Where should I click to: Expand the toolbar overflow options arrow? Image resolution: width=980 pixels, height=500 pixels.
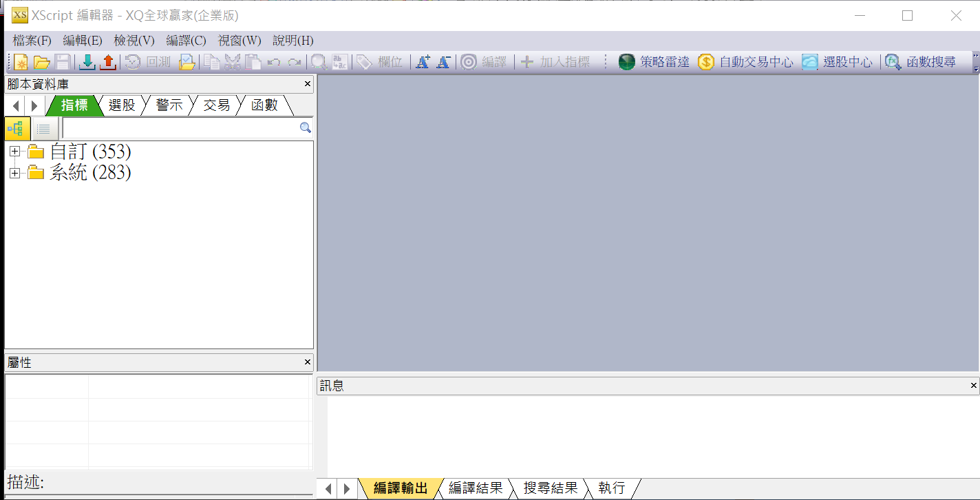coord(976,63)
